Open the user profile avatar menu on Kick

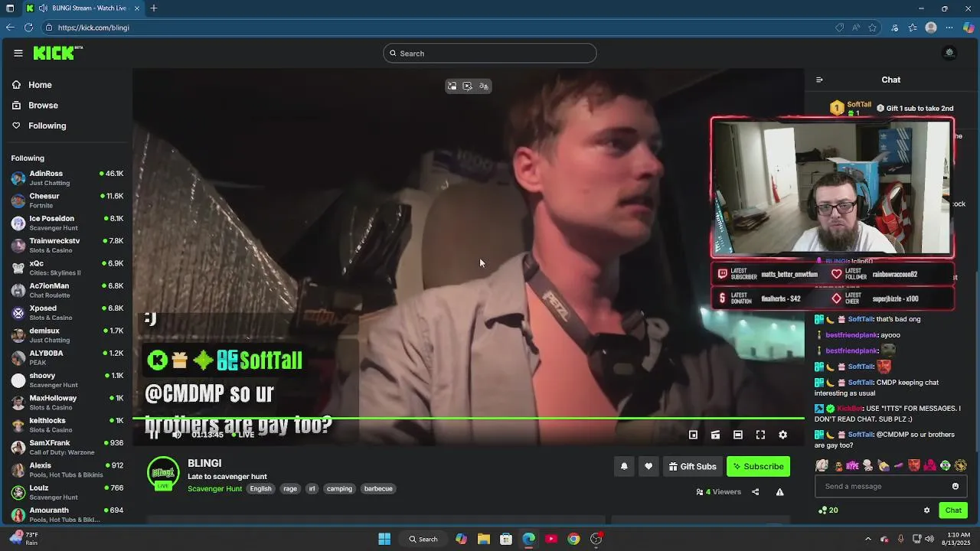(x=949, y=53)
